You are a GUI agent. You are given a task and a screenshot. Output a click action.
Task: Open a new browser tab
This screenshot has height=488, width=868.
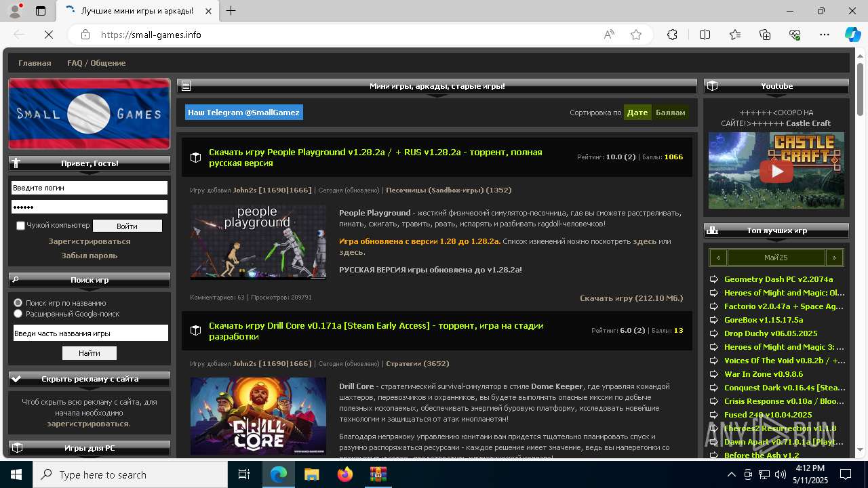(x=231, y=11)
